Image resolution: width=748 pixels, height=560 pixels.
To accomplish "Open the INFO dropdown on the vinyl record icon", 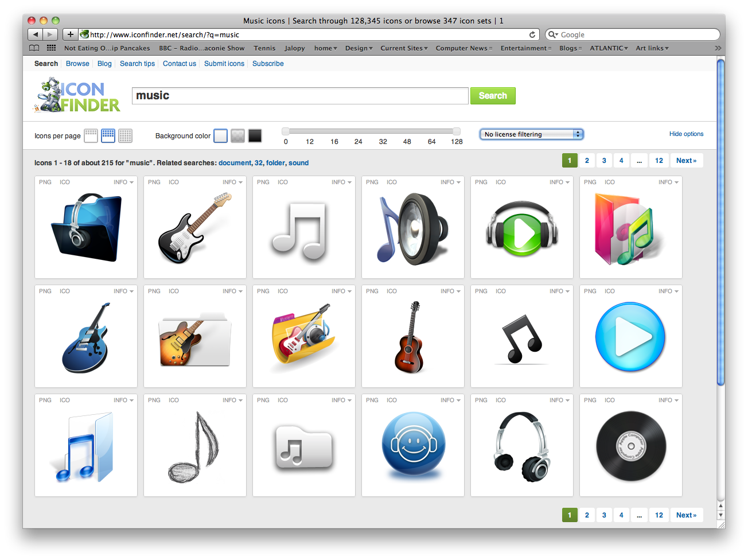I will click(x=668, y=400).
